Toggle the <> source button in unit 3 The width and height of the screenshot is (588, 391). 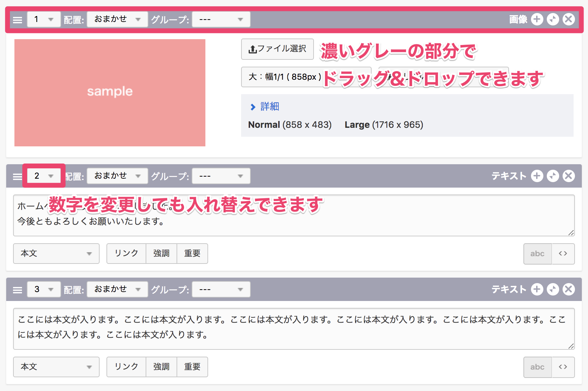point(563,367)
